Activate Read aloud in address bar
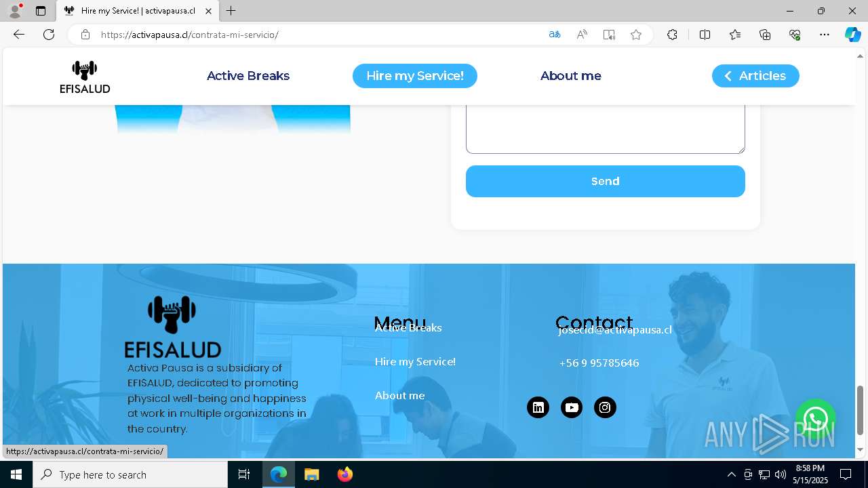 [x=582, y=35]
